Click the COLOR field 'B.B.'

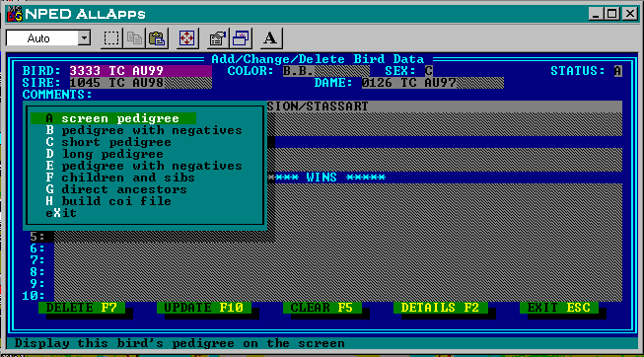(x=326, y=71)
